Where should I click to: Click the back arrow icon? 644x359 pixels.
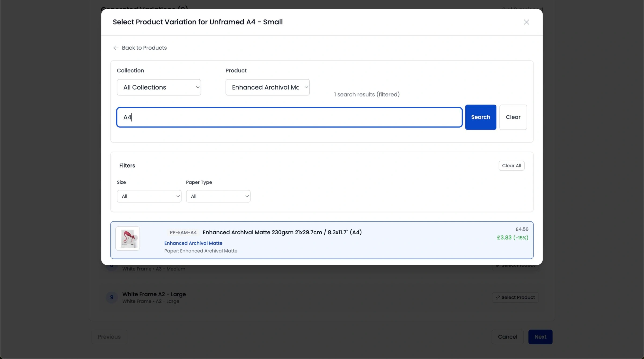click(116, 48)
